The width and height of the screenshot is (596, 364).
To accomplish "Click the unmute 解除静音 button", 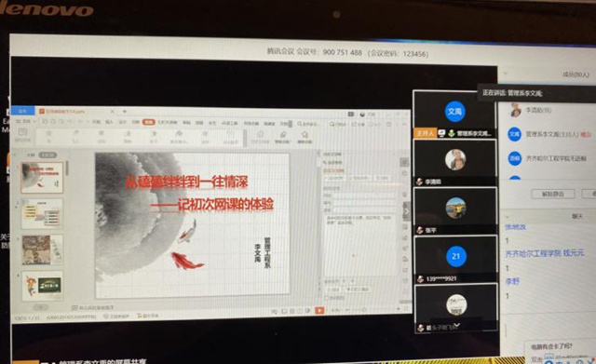I will (x=552, y=194).
